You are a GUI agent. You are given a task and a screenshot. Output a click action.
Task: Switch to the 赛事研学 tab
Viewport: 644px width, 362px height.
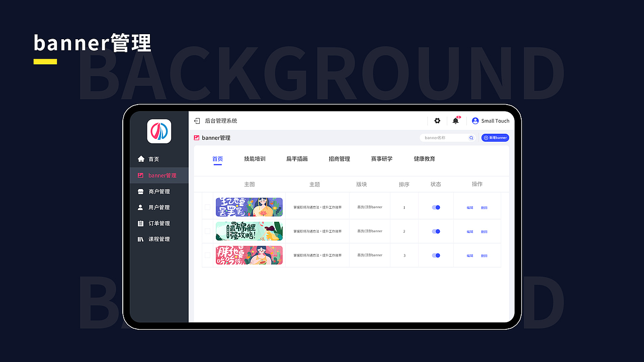pos(382,159)
